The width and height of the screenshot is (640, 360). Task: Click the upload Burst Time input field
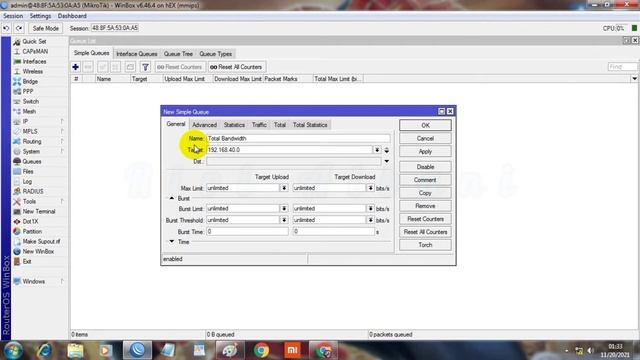pos(247,232)
